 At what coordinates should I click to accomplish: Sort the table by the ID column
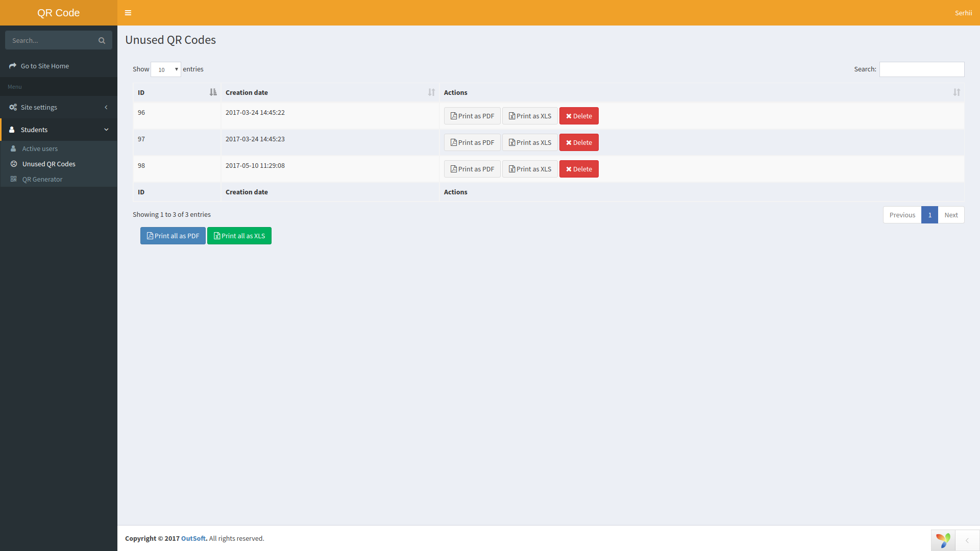pyautogui.click(x=177, y=92)
